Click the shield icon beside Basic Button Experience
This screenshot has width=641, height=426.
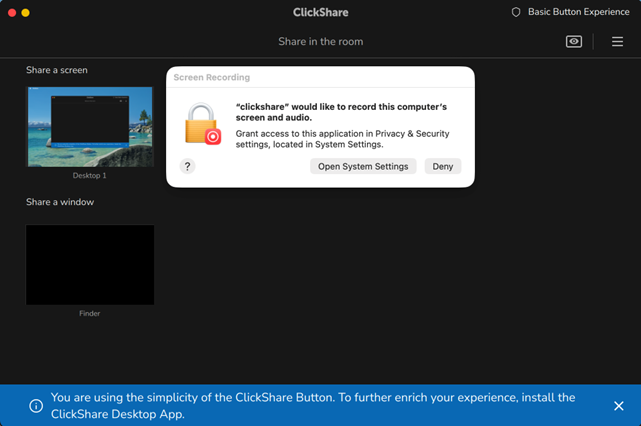pos(516,12)
